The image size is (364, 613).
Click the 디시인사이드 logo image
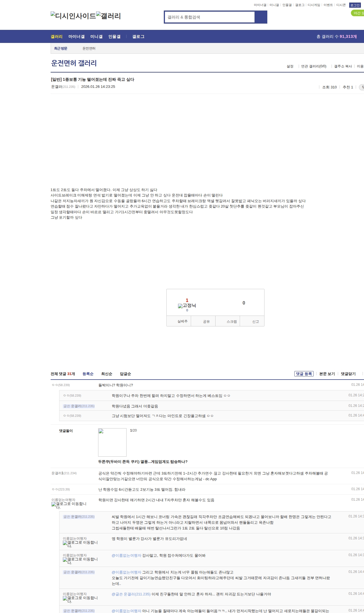click(x=73, y=16)
